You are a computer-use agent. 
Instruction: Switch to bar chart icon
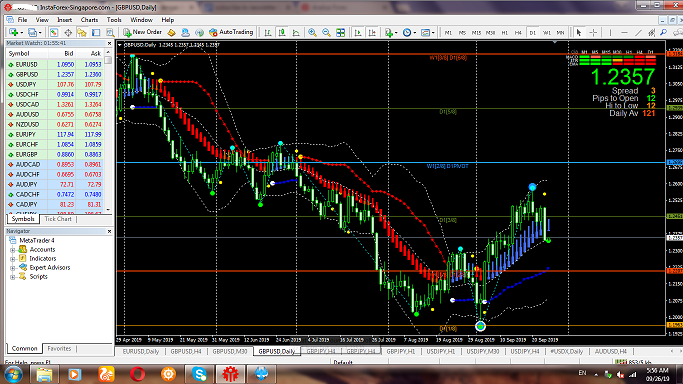pos(268,33)
